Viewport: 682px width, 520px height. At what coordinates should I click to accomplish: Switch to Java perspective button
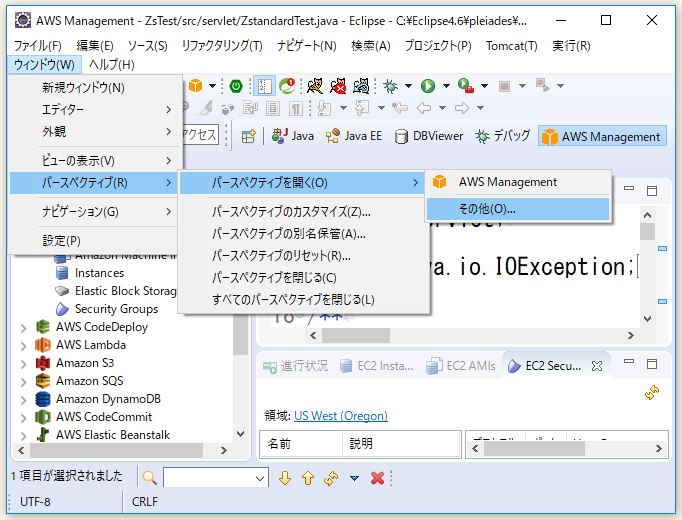tap(293, 137)
